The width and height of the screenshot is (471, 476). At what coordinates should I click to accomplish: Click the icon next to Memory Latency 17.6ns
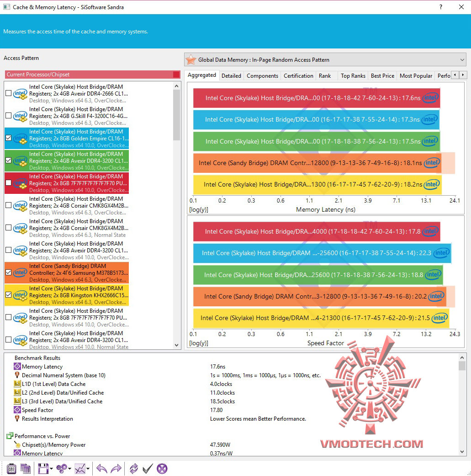point(17,366)
